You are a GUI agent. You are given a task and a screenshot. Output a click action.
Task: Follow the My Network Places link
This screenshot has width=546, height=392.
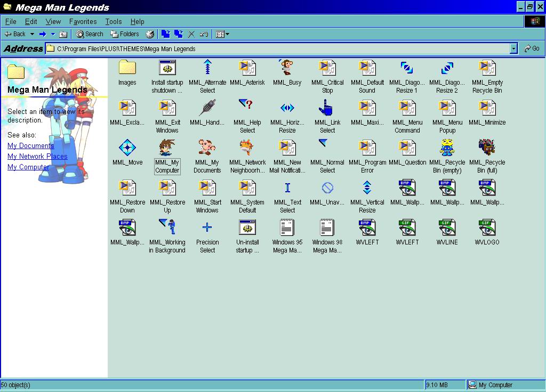click(37, 157)
